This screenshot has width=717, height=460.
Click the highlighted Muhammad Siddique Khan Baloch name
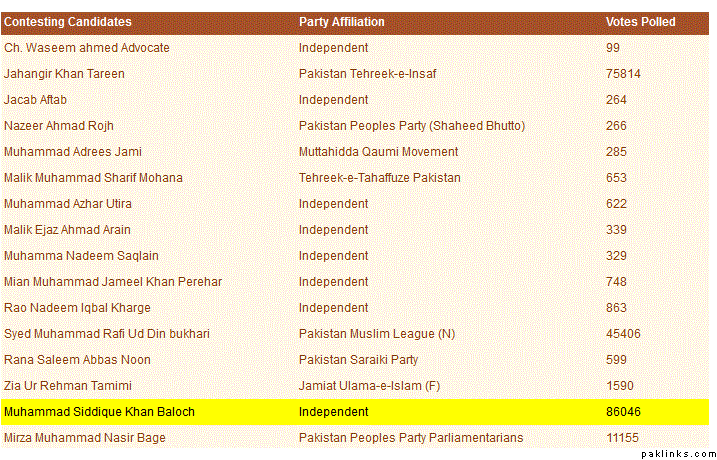99,412
